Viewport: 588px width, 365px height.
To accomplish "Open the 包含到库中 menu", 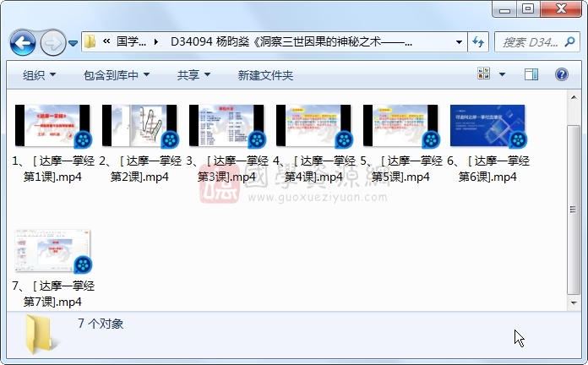I will click(x=117, y=75).
